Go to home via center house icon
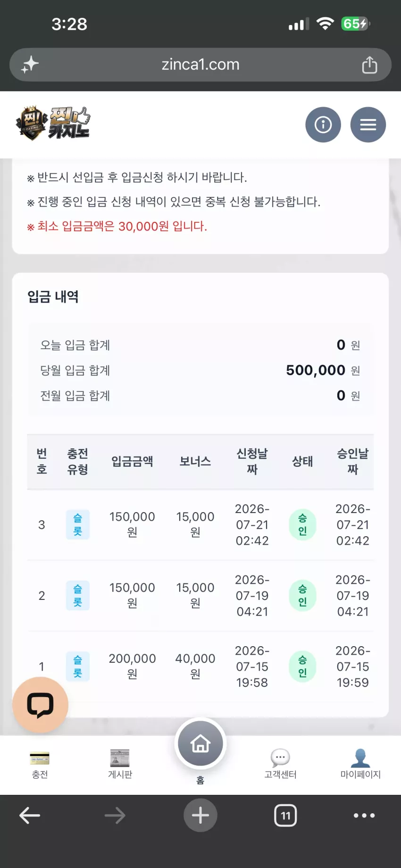This screenshot has height=868, width=401. (x=200, y=744)
